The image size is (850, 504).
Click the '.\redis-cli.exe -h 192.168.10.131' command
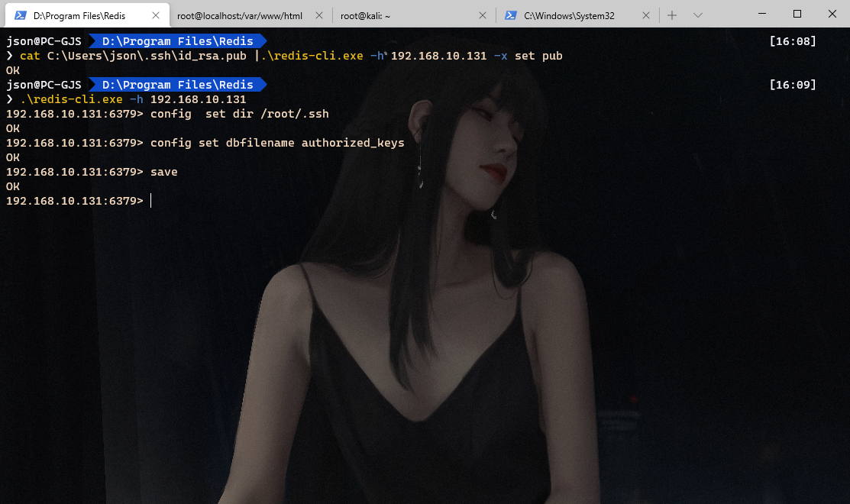coord(133,99)
